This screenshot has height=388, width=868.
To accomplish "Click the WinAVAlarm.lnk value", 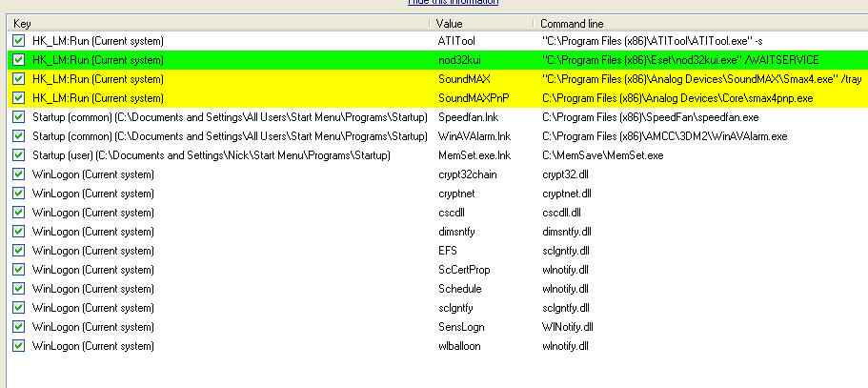I will click(x=474, y=136).
